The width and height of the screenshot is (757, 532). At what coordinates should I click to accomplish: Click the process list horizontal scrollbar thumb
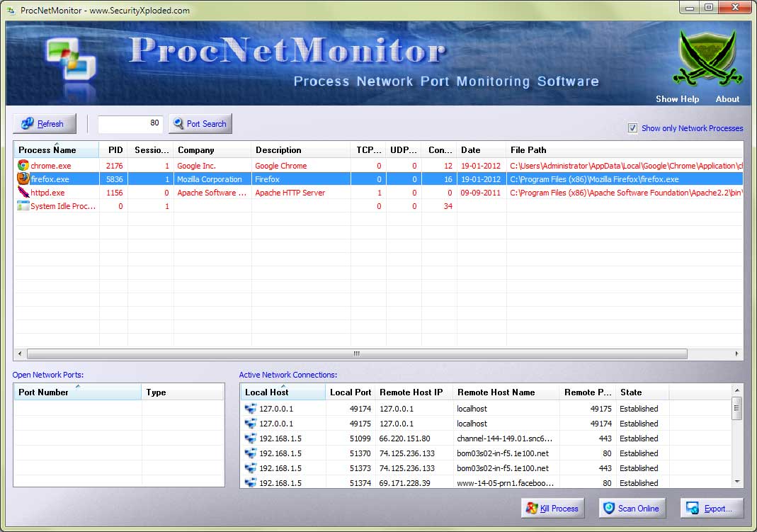click(x=356, y=353)
